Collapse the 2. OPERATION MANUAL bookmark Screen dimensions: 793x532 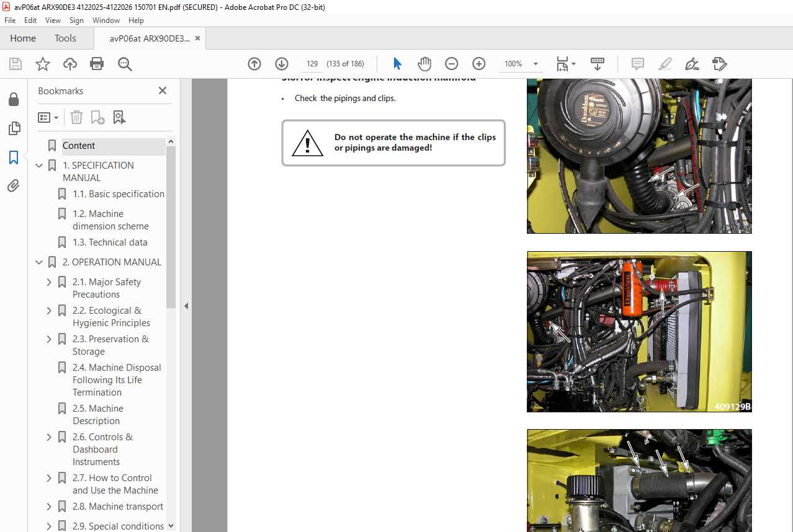(x=40, y=262)
